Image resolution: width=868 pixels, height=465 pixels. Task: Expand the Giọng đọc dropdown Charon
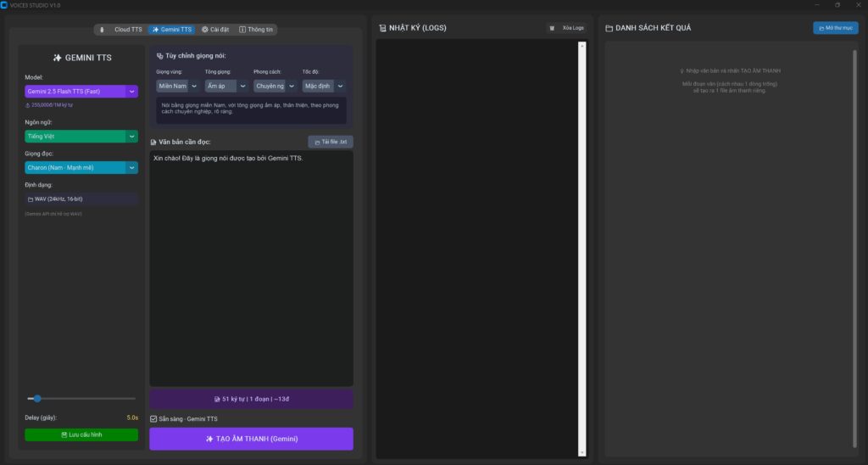[81, 167]
